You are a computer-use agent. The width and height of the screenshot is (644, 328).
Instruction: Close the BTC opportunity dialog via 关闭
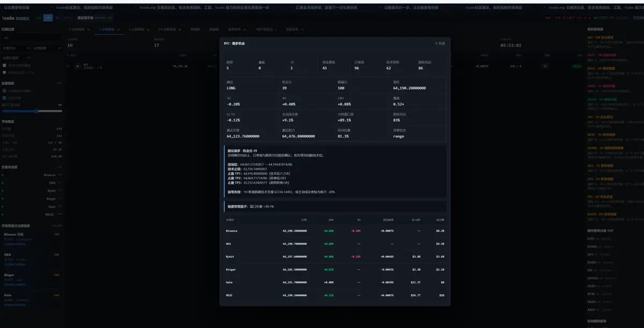coord(440,43)
